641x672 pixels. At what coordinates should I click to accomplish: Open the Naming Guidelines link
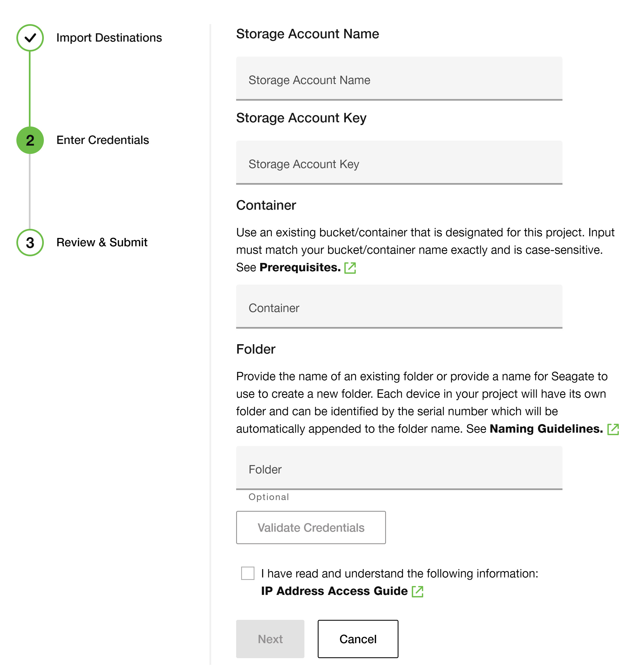pyautogui.click(x=546, y=429)
